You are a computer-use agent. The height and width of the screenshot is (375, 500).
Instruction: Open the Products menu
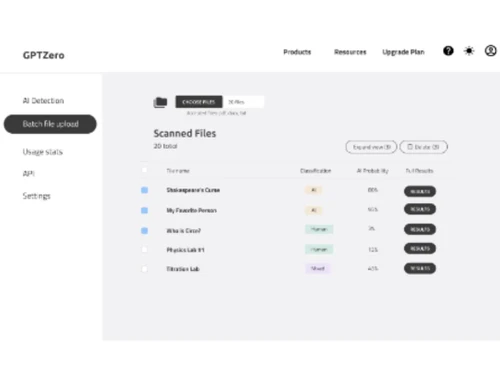coord(297,52)
